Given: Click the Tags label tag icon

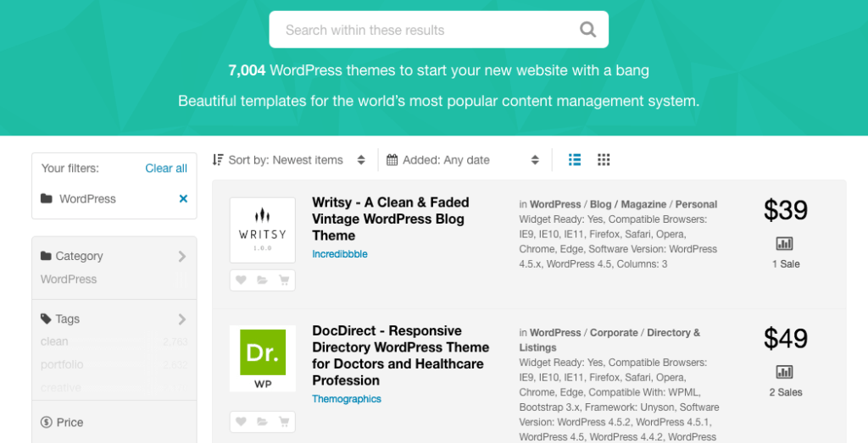Looking at the screenshot, I should 46,318.
